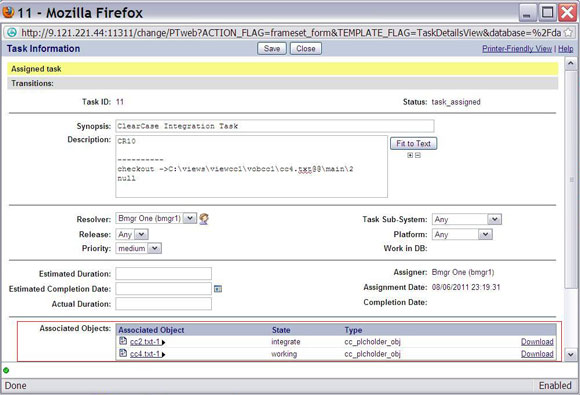Click the green status indicator icon
580x395 pixels.
[x=6, y=370]
